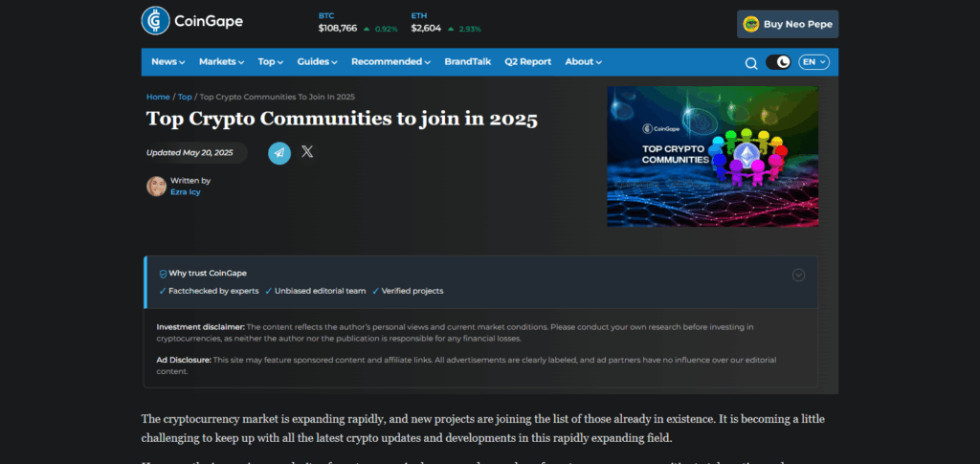Share article on X icon
The width and height of the screenshot is (980, 464).
[307, 151]
